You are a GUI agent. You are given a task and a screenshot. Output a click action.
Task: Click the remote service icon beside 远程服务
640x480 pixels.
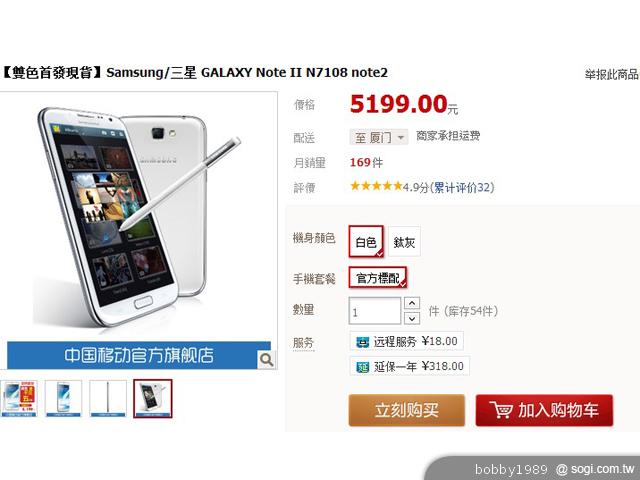[x=362, y=342]
